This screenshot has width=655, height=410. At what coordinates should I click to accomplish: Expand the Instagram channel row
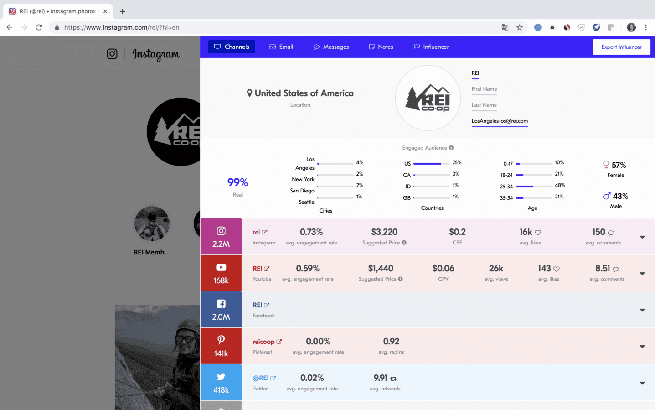point(641,237)
